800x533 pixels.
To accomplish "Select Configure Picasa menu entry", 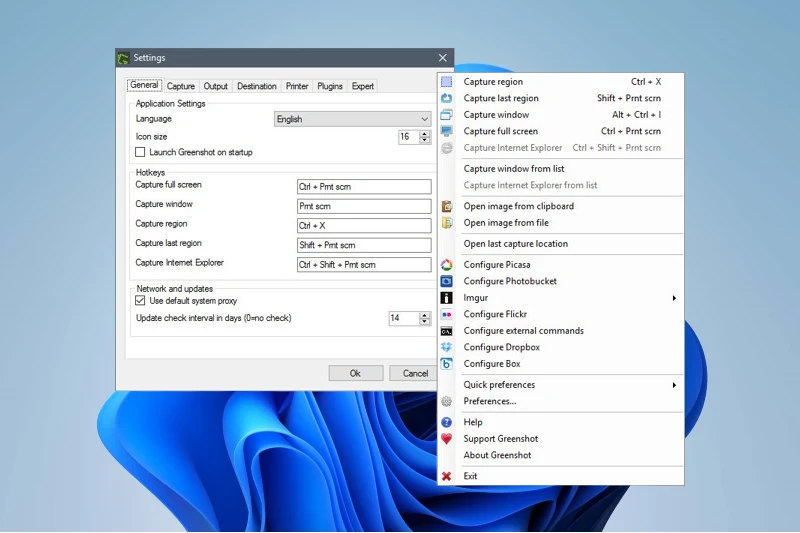I will 560,265.
